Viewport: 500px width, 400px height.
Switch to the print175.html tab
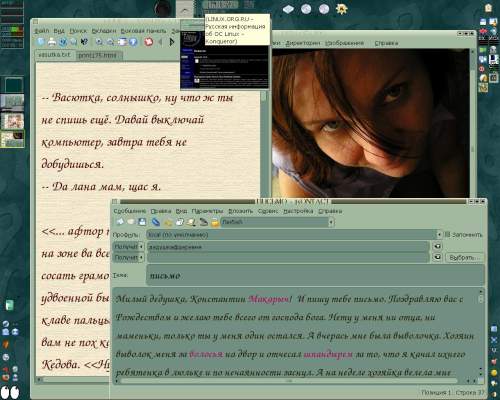[98, 55]
